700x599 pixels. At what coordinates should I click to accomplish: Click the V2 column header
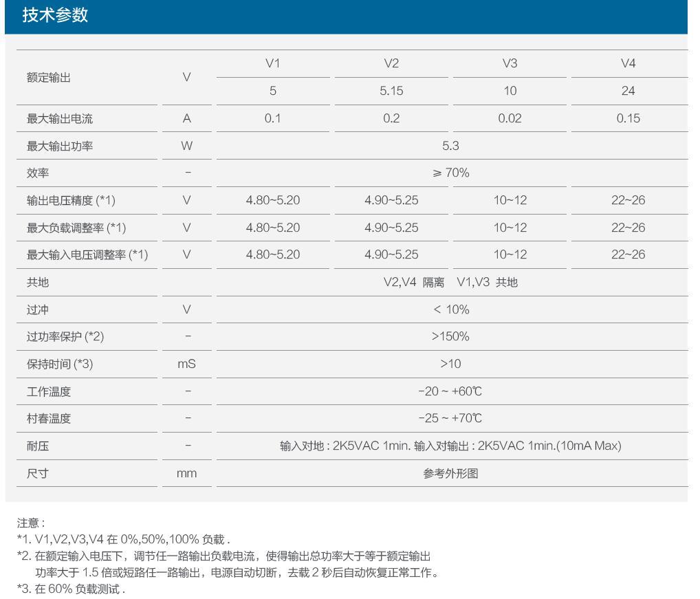[391, 63]
